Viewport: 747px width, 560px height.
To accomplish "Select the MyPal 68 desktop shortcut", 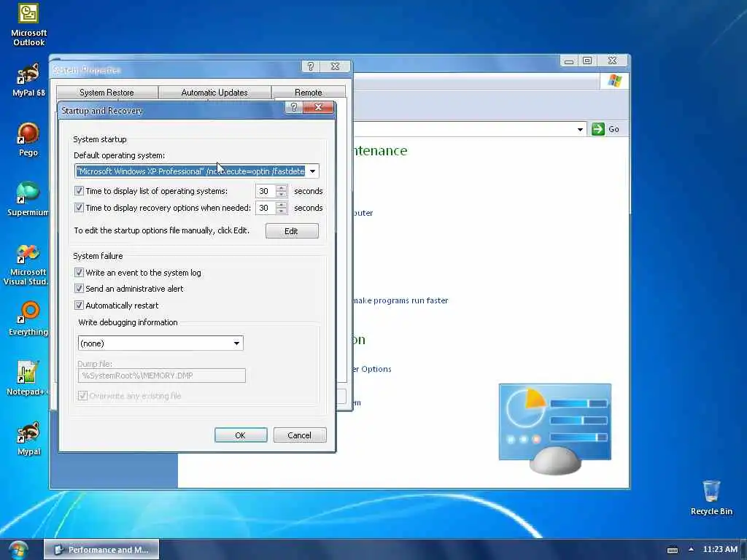I will [x=28, y=79].
